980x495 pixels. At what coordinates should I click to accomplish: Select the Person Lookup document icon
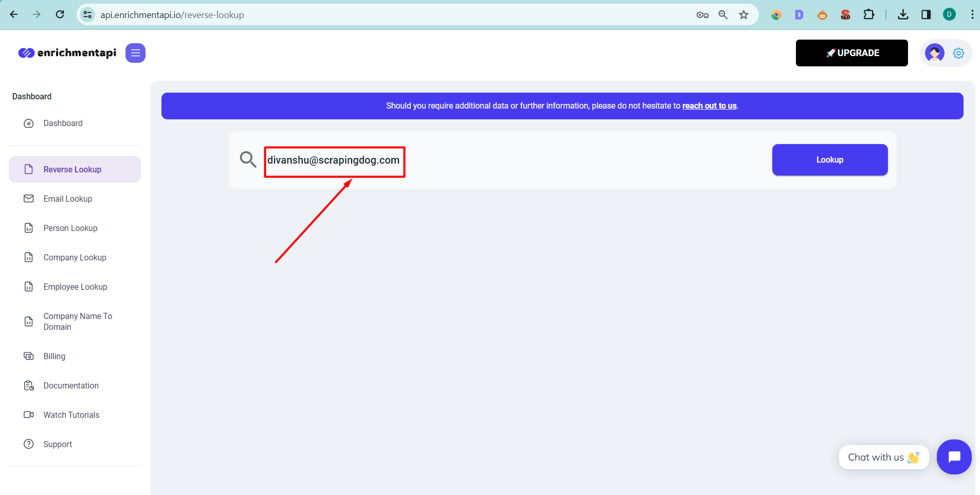(x=28, y=227)
